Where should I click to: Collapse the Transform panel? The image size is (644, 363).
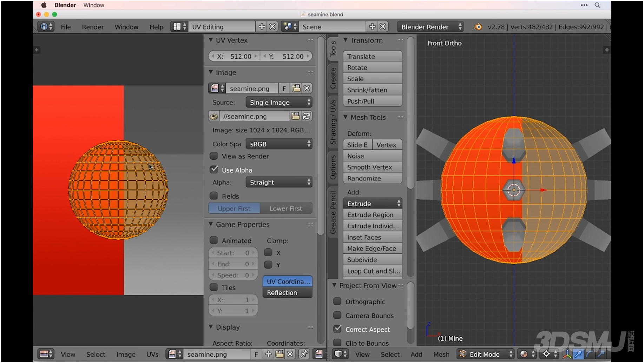coord(346,40)
